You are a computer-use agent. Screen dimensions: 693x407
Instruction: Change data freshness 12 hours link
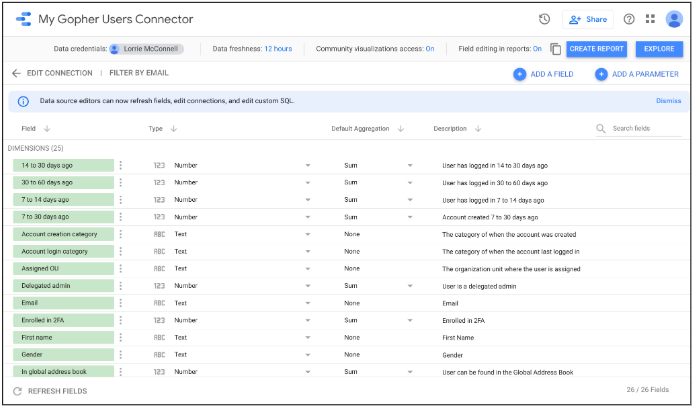point(278,49)
